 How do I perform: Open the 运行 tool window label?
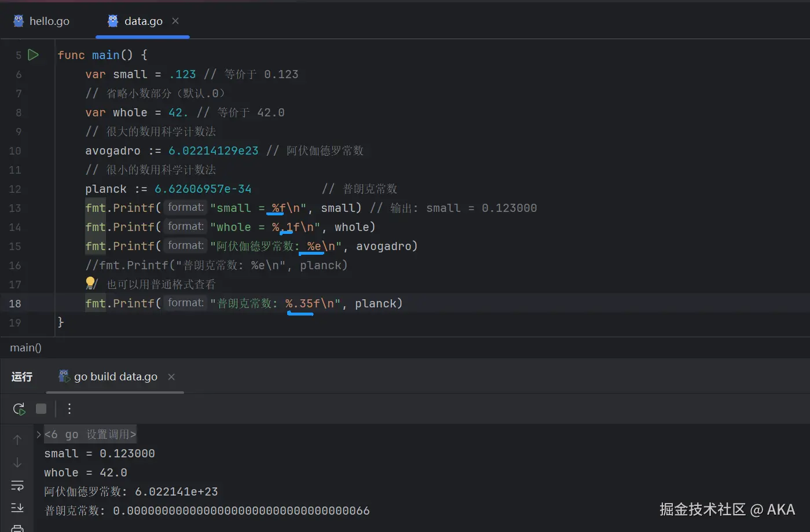click(x=22, y=377)
